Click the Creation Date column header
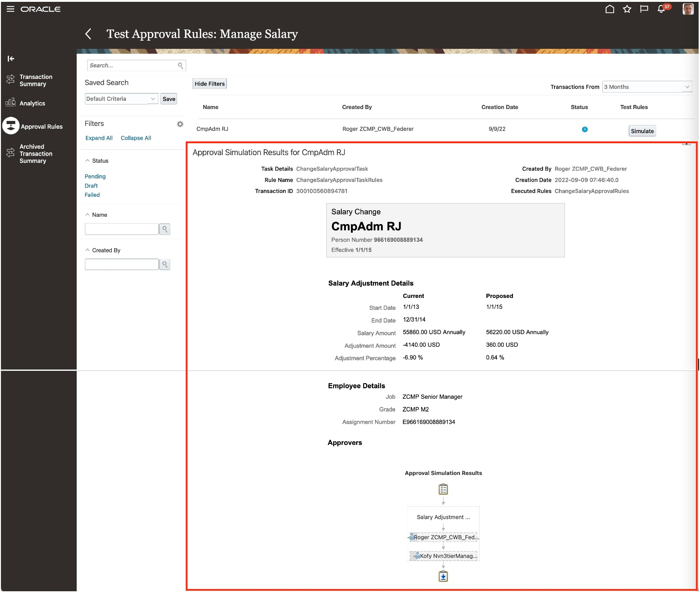Screen dimensions: 700x594 click(x=500, y=107)
